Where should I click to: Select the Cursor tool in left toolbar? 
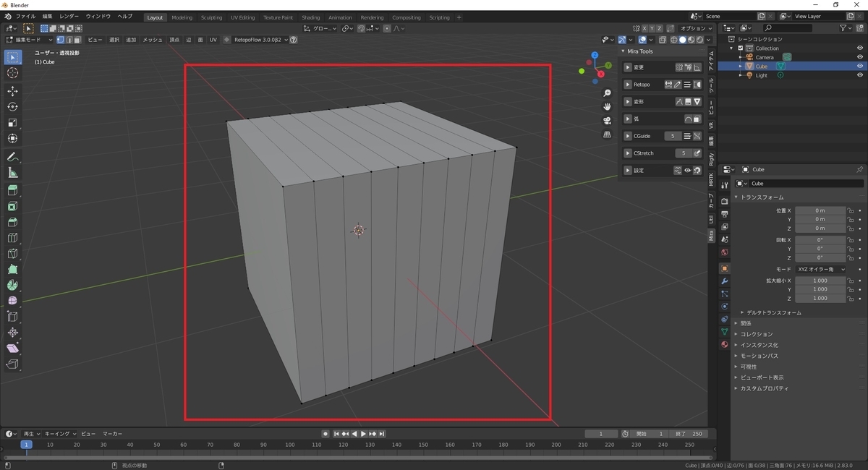[12, 73]
